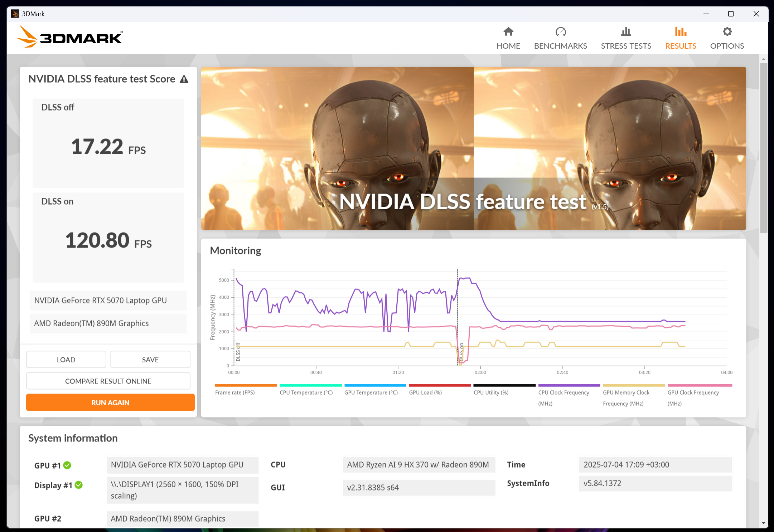Click the green check icon next to Display #1
The height and width of the screenshot is (532, 774).
pos(79,485)
